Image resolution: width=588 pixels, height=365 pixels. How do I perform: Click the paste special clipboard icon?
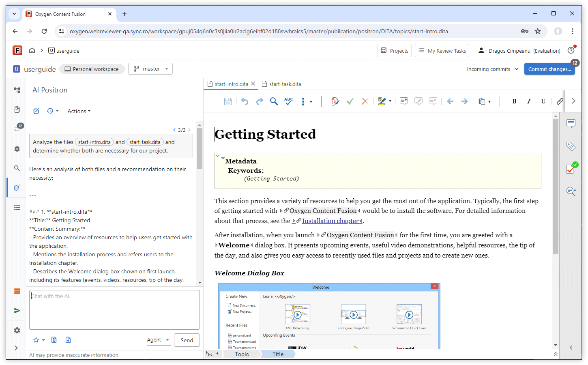(x=481, y=101)
